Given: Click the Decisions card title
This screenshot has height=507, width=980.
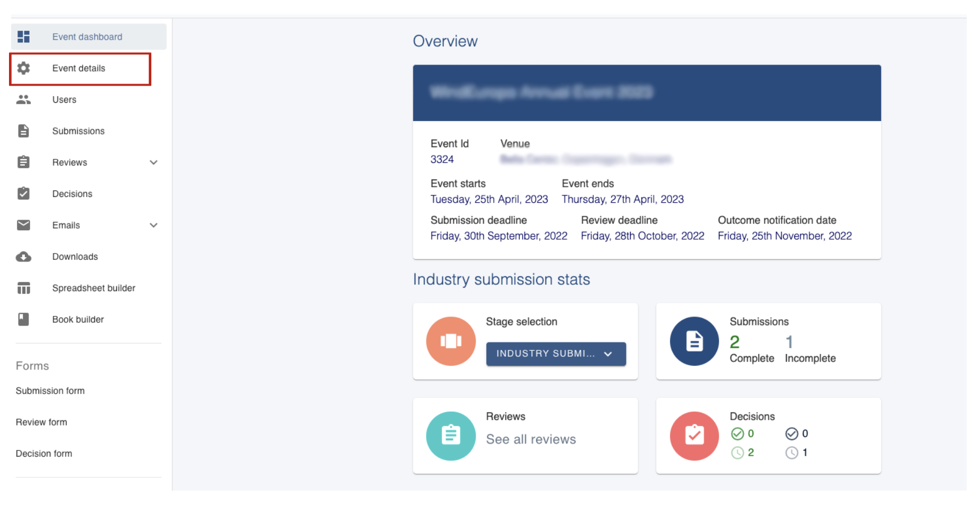Looking at the screenshot, I should pyautogui.click(x=752, y=417).
